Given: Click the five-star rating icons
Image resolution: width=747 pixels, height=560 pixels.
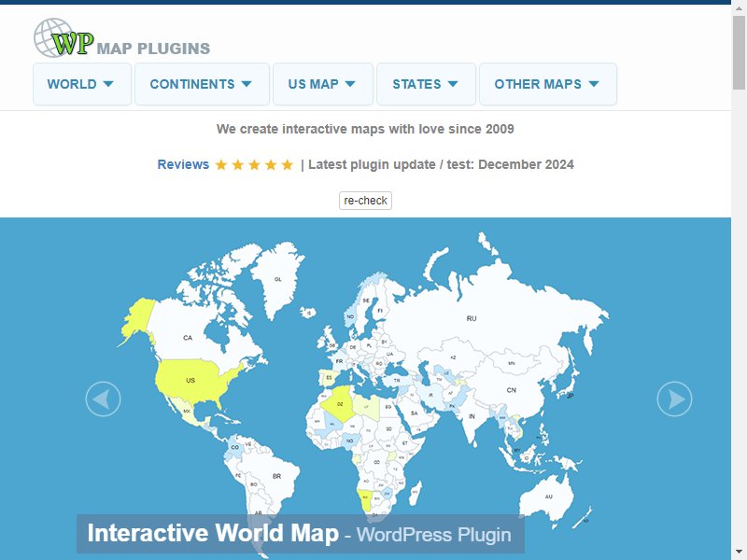Looking at the screenshot, I should click(254, 165).
